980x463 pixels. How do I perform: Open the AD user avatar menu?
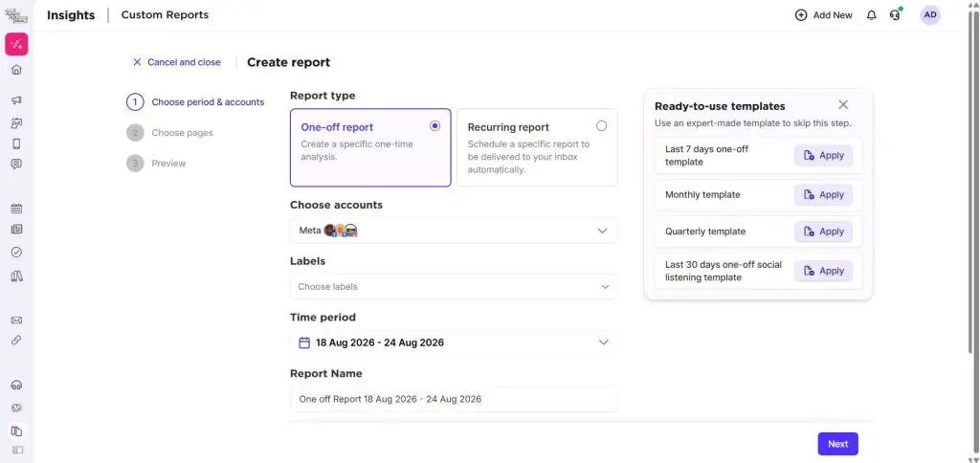(x=930, y=15)
